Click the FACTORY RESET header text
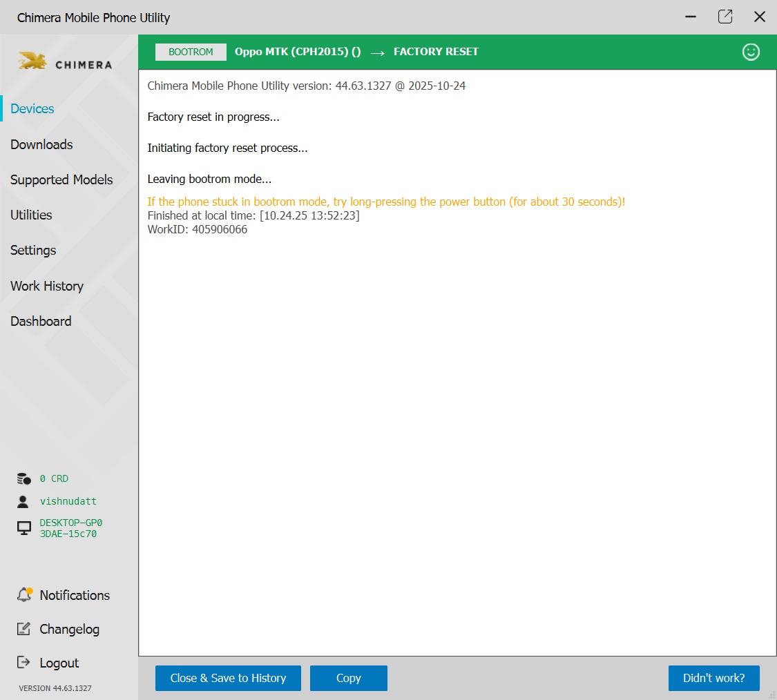The width and height of the screenshot is (777, 700). pos(436,52)
